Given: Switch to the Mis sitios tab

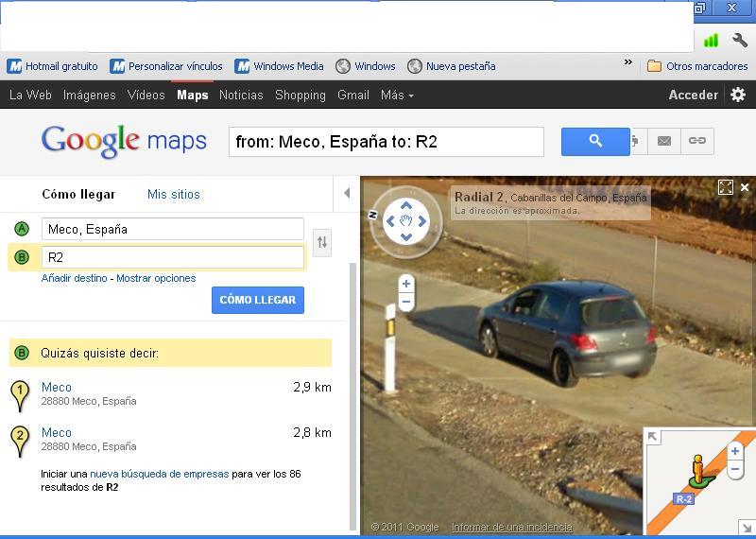Looking at the screenshot, I should (174, 194).
